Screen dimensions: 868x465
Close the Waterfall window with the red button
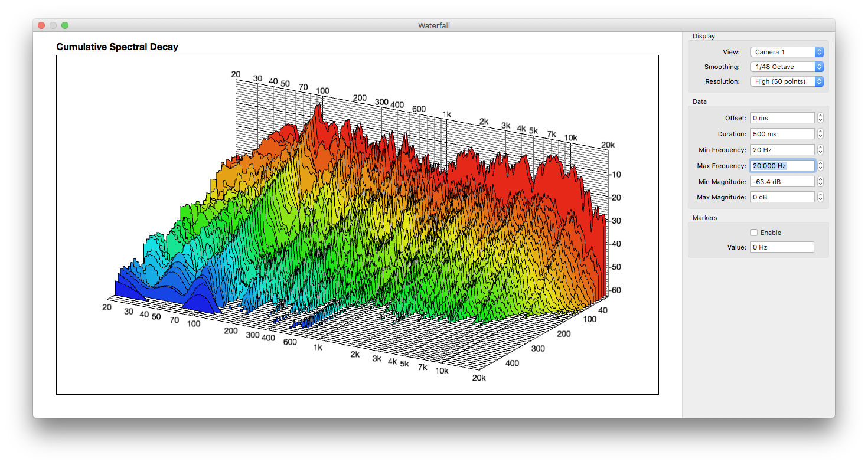tap(41, 25)
